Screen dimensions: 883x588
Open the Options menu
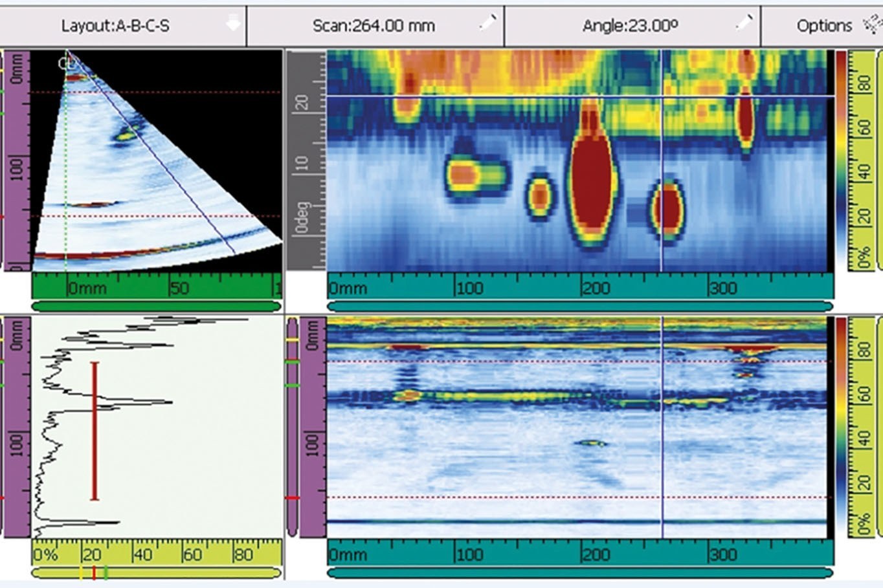(x=822, y=26)
